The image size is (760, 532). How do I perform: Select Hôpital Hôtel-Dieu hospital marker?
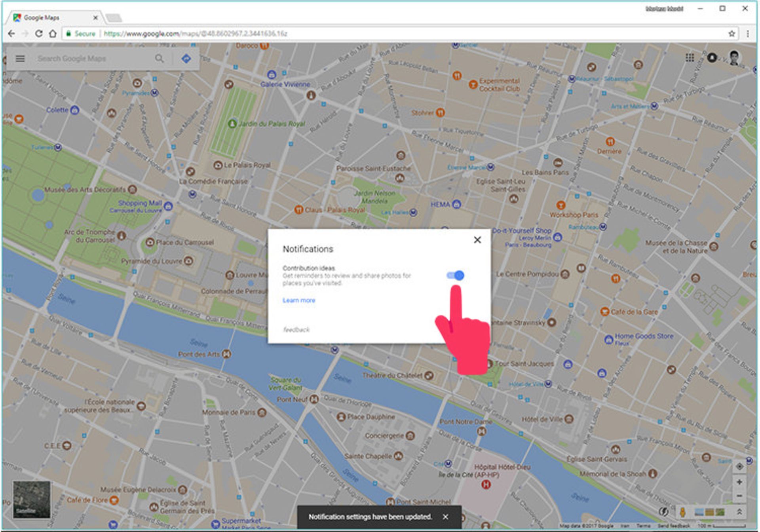tap(486, 484)
